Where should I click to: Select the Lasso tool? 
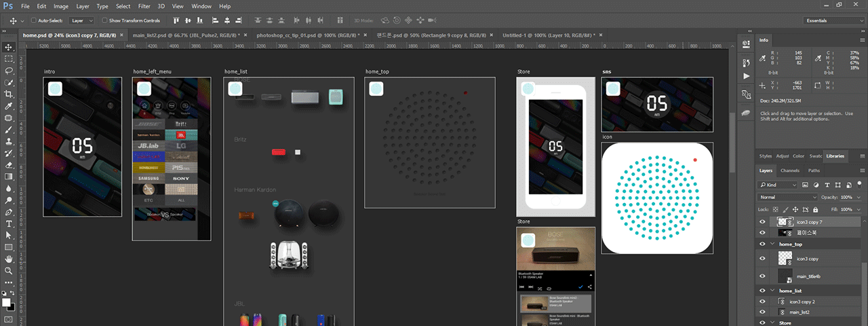(x=9, y=71)
